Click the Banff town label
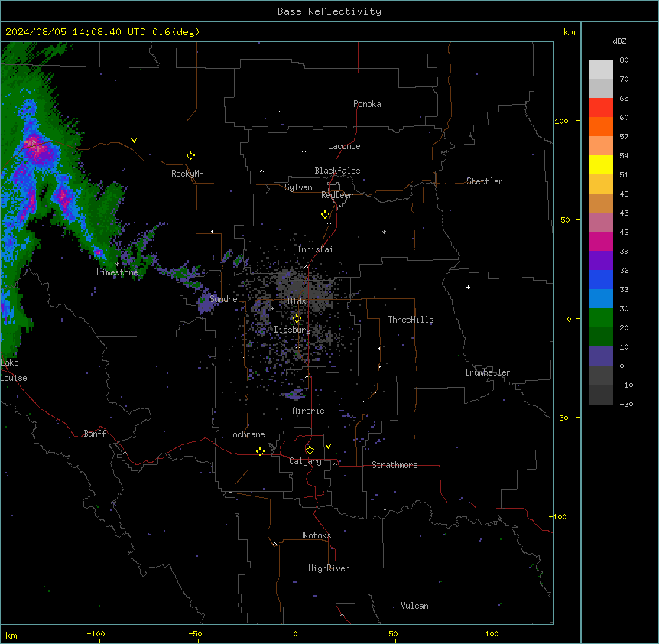 pyautogui.click(x=95, y=434)
